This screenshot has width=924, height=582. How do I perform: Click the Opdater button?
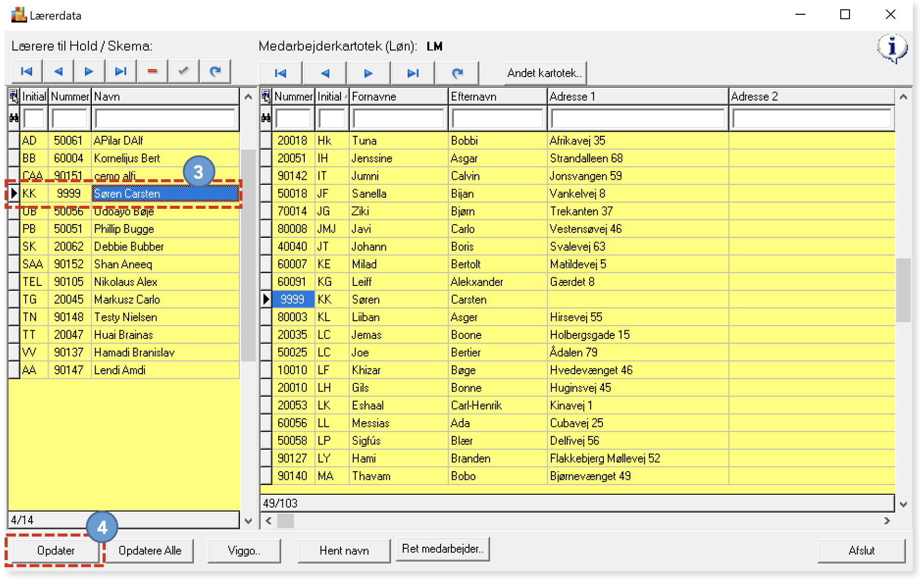coord(56,550)
